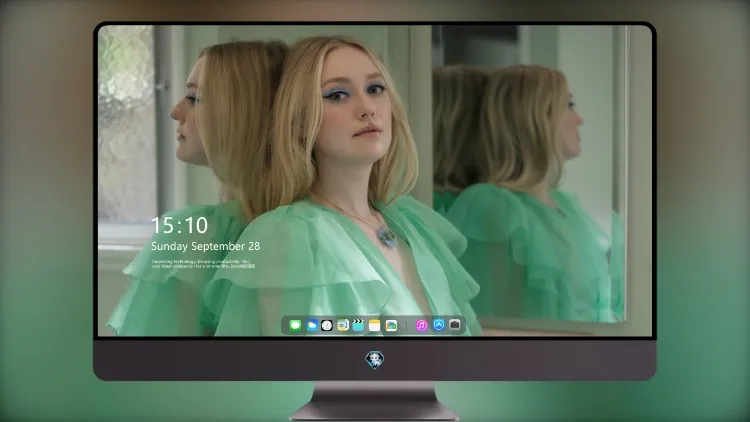
Task: Open the Clock app icon
Action: tap(327, 325)
